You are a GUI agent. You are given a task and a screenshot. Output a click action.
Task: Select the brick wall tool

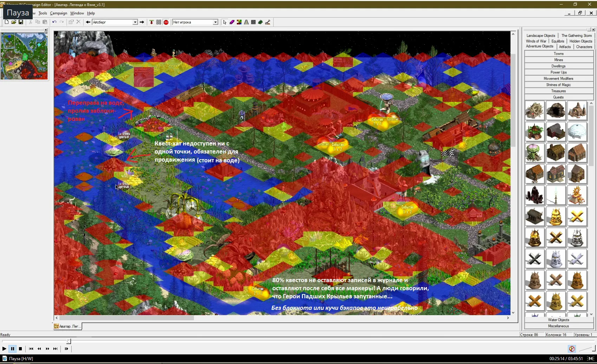[253, 22]
